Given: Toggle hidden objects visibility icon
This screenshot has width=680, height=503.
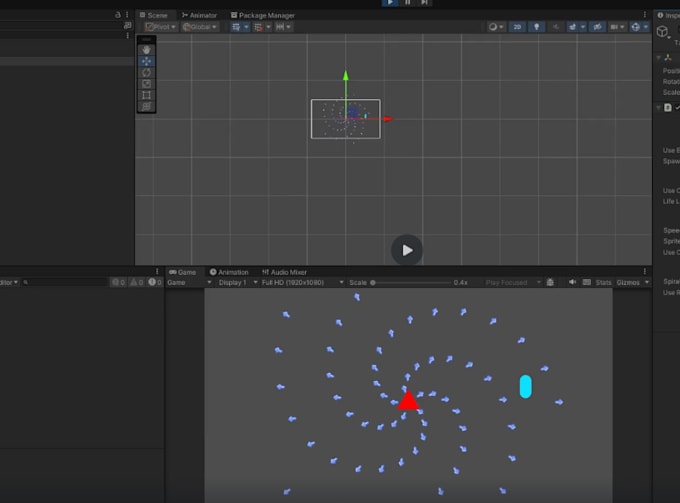Looking at the screenshot, I should 597,27.
